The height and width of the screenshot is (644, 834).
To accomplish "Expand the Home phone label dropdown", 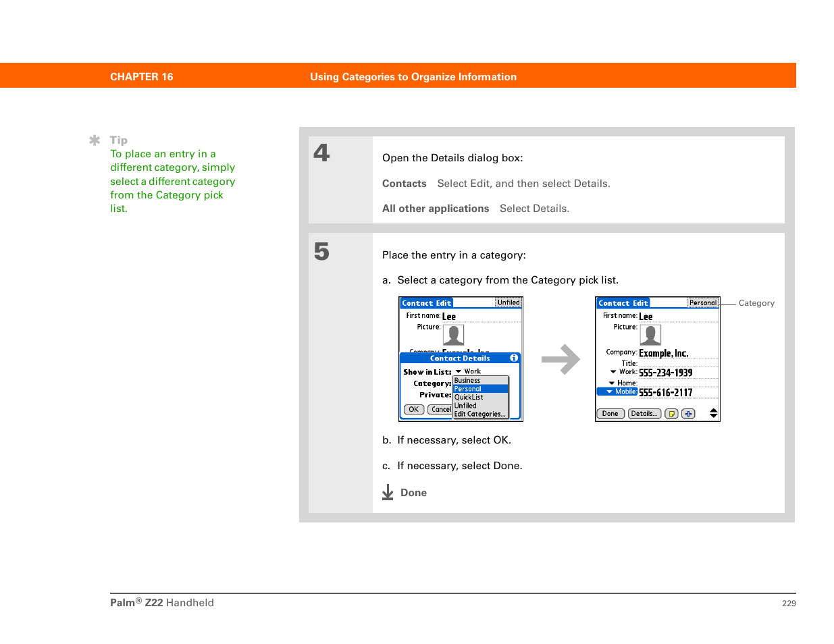I will [x=623, y=383].
